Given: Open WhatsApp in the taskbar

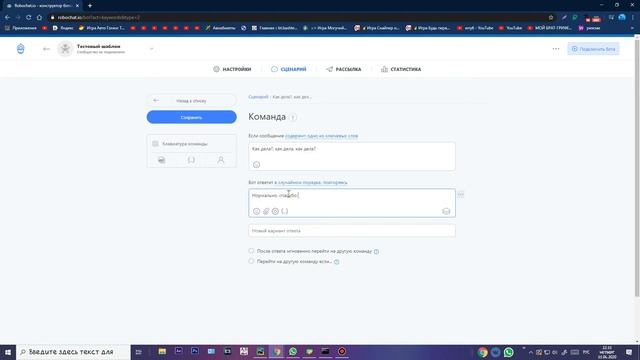Looking at the screenshot, I should 293,351.
